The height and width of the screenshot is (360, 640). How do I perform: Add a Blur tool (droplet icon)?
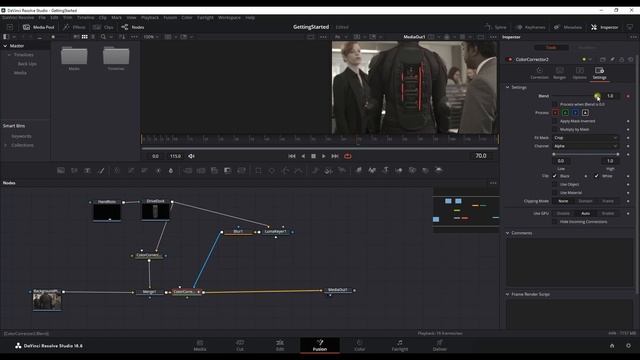(x=171, y=171)
